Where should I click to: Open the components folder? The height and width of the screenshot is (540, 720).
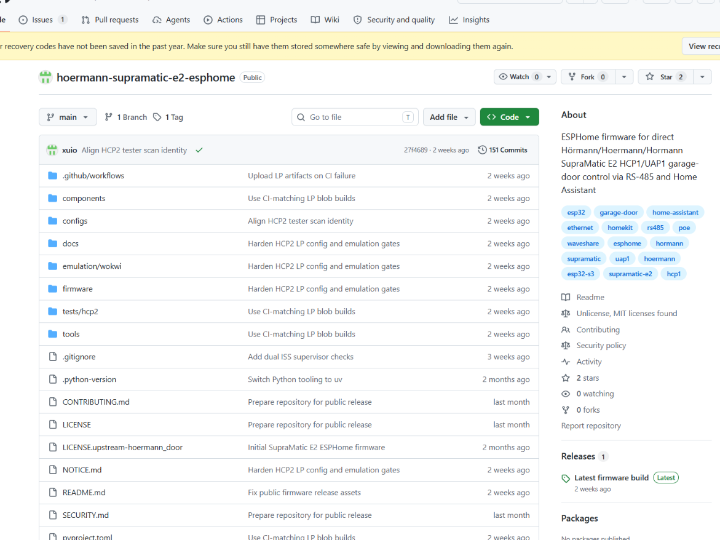pyautogui.click(x=84, y=198)
